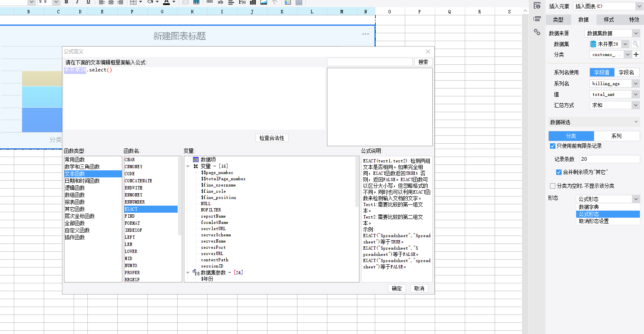The width and height of the screenshot is (644, 334).
Task: Switch to the 特效 tab
Action: click(634, 20)
